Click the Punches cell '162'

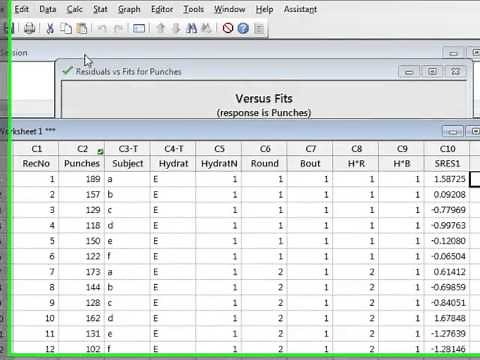(x=82, y=318)
